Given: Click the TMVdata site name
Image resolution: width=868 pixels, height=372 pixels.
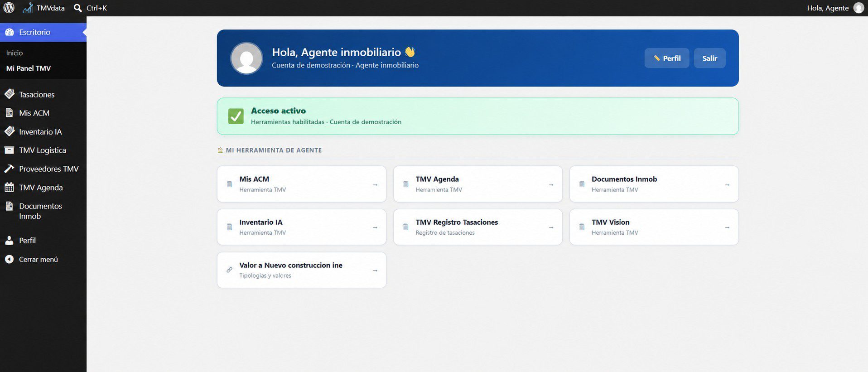Looking at the screenshot, I should tap(50, 8).
